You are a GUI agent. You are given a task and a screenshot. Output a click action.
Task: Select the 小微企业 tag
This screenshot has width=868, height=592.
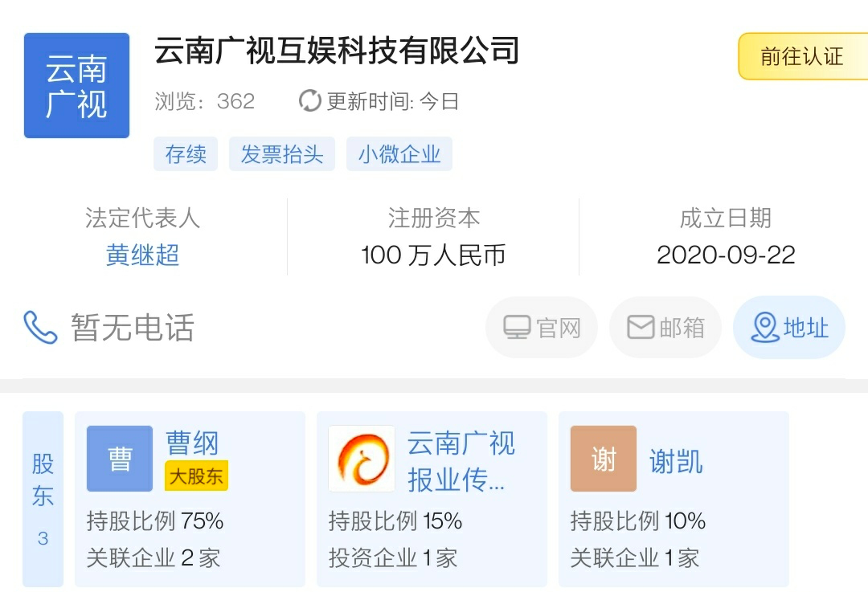point(399,153)
